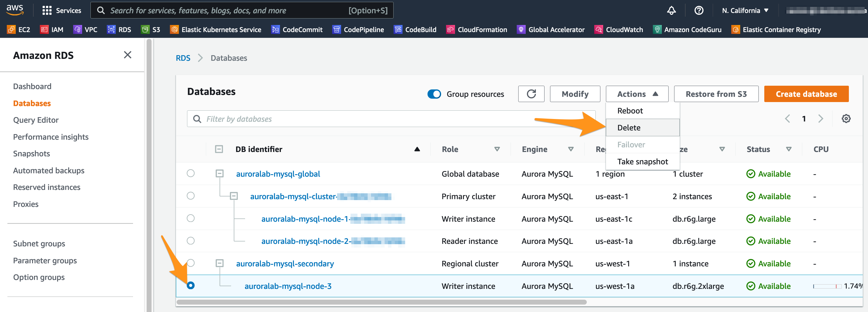868x312 pixels.
Task: Select auroralab-mysql-node-1 radio button
Action: (x=191, y=219)
